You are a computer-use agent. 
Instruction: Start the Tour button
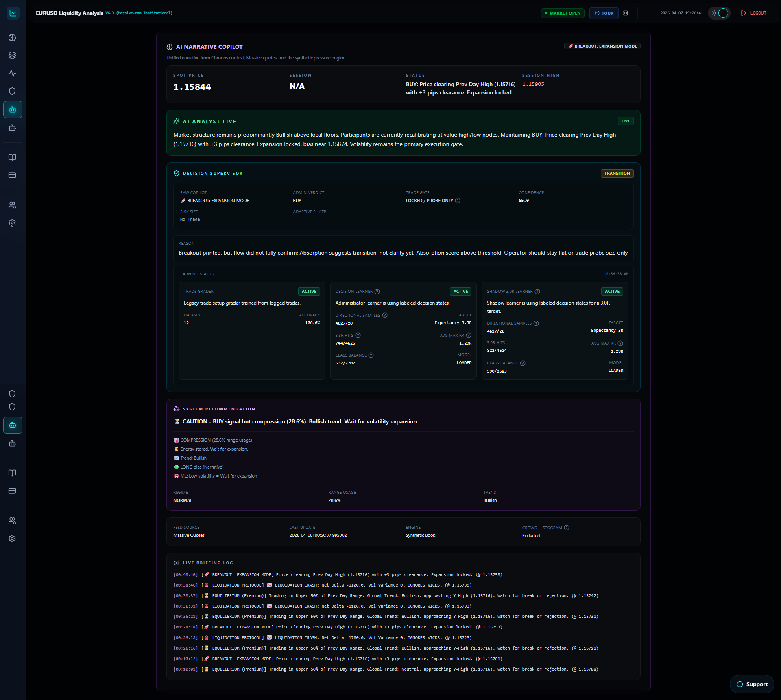pyautogui.click(x=604, y=13)
